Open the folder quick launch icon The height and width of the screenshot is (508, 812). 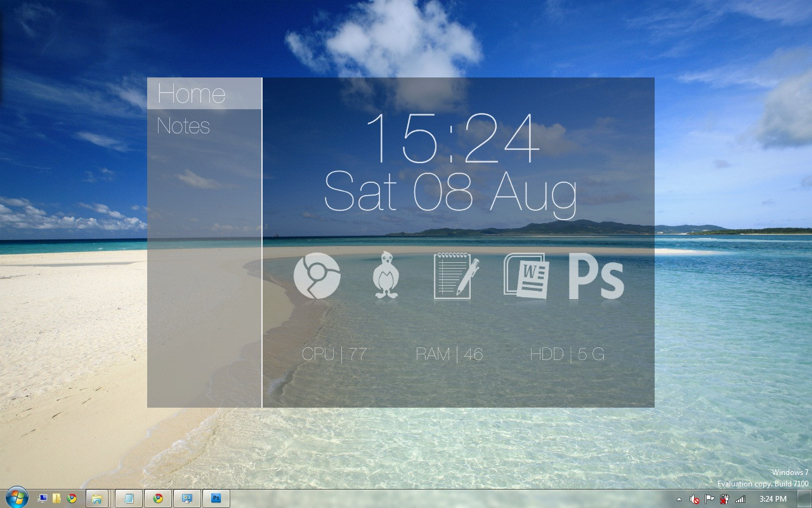pos(57,498)
